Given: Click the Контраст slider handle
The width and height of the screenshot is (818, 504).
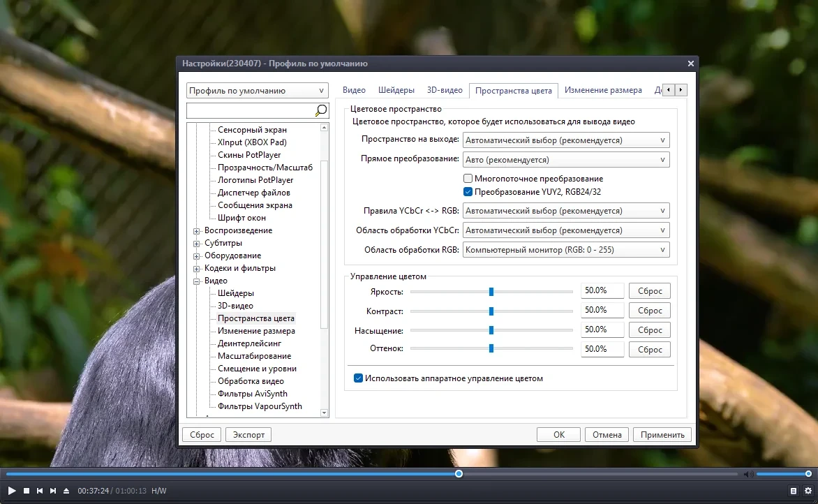Looking at the screenshot, I should point(491,311).
